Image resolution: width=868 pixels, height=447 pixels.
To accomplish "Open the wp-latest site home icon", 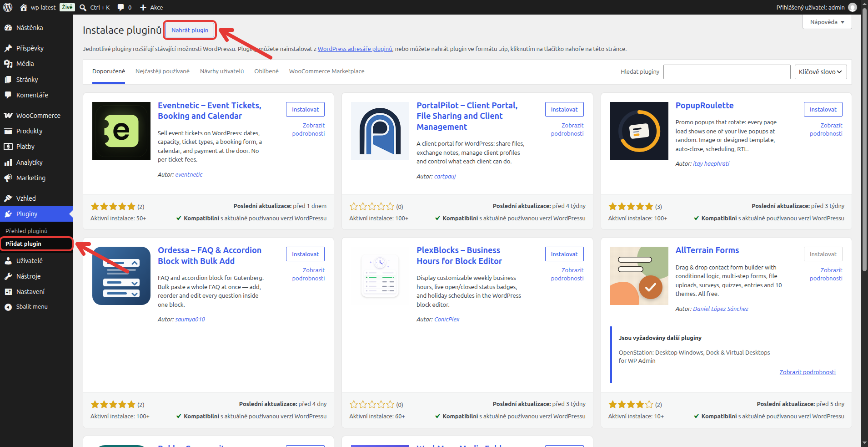I will (x=24, y=7).
